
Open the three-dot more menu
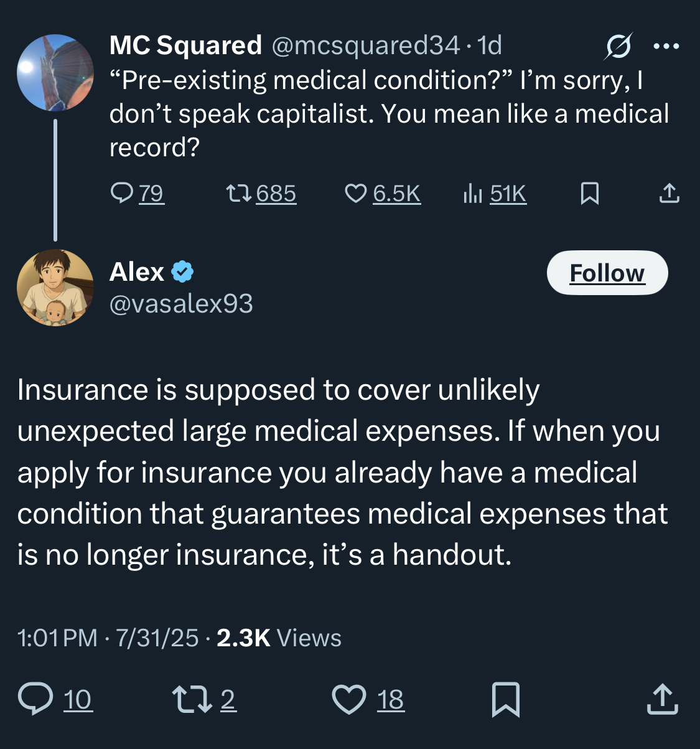(x=666, y=46)
